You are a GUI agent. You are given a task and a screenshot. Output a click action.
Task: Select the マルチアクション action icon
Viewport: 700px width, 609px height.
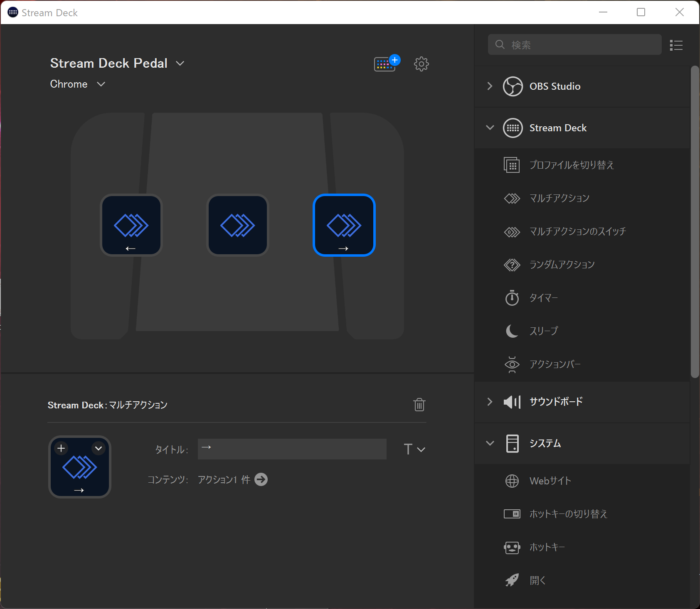pos(512,198)
